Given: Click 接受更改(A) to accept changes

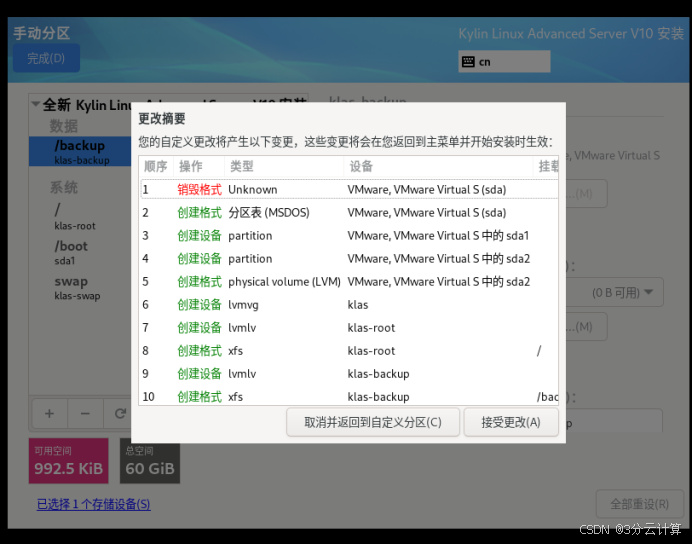Looking at the screenshot, I should click(x=510, y=422).
